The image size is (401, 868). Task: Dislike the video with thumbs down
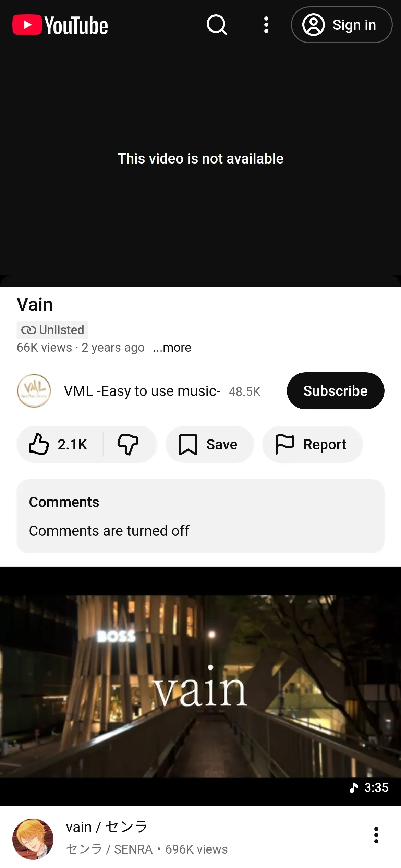pos(128,444)
